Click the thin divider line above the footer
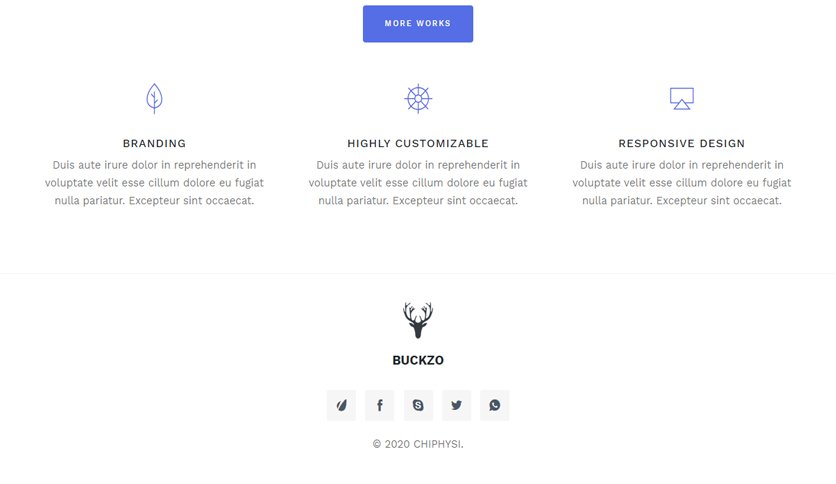This screenshot has height=484, width=836. click(x=418, y=273)
